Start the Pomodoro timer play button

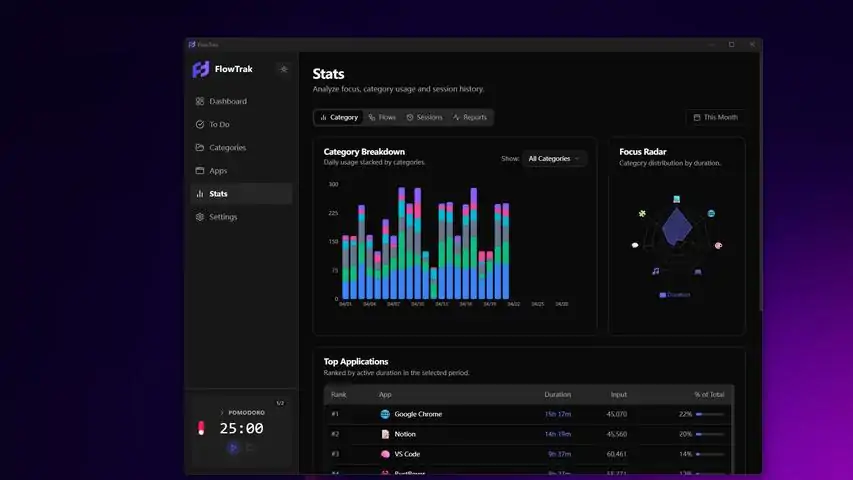[x=233, y=448]
